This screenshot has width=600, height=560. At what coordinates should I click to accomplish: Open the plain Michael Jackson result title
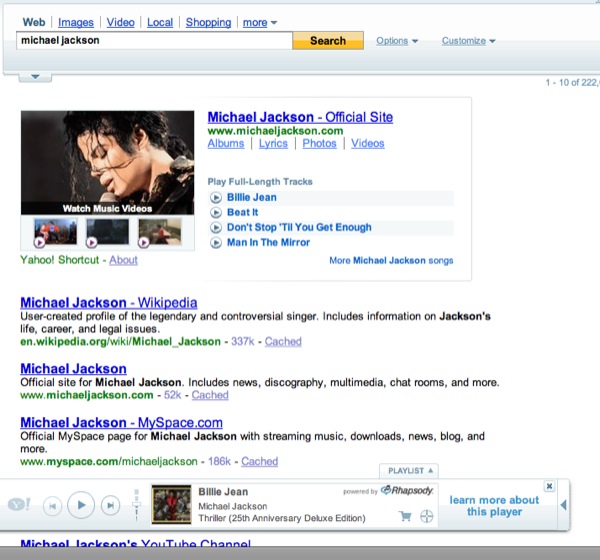click(x=73, y=369)
